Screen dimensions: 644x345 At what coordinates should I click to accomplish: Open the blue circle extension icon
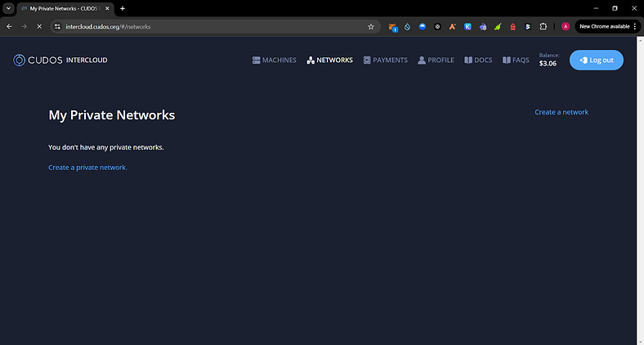[423, 27]
